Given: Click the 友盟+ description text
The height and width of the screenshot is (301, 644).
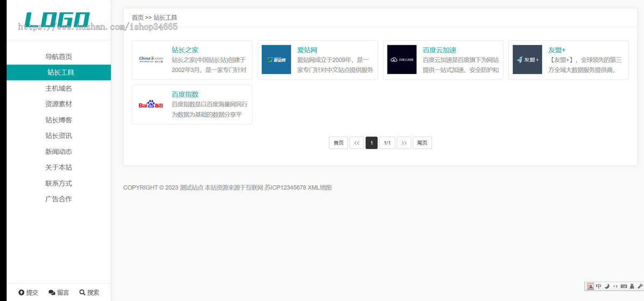Looking at the screenshot, I should (586, 65).
